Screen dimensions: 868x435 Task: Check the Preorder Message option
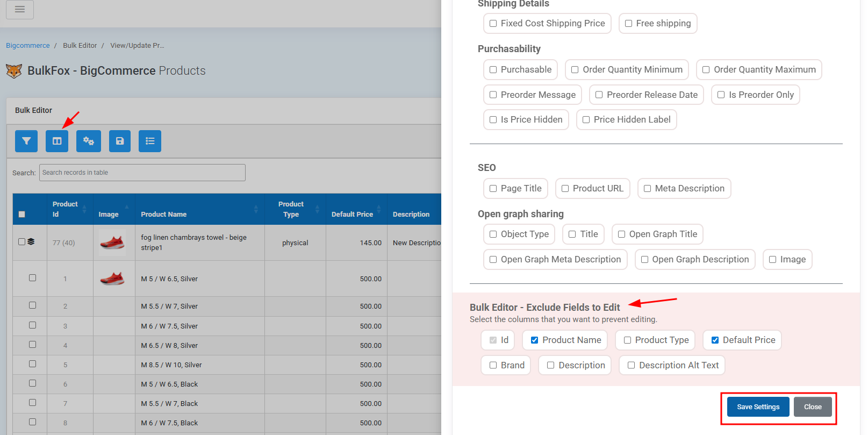point(493,95)
